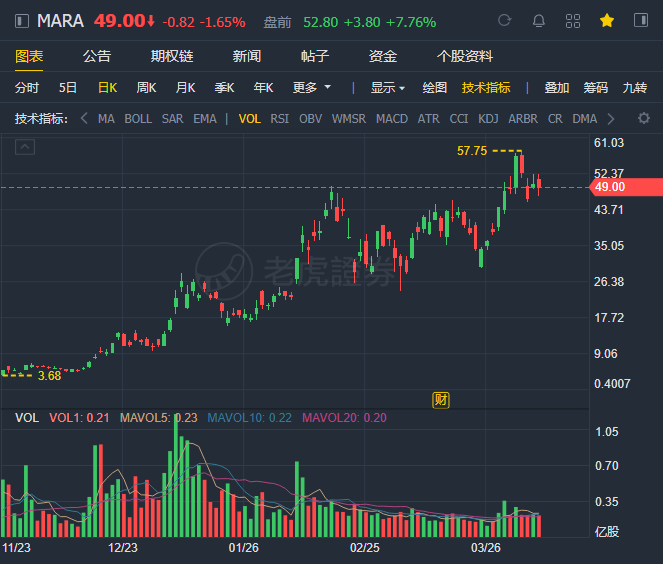Expand the 更多 period dropdown
This screenshot has height=564, width=663.
tap(311, 88)
